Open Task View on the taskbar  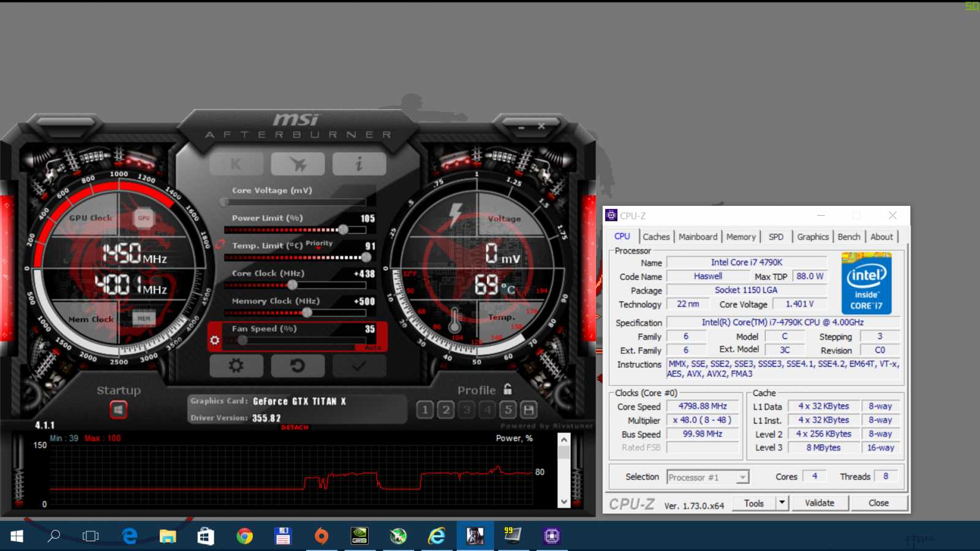click(x=91, y=536)
